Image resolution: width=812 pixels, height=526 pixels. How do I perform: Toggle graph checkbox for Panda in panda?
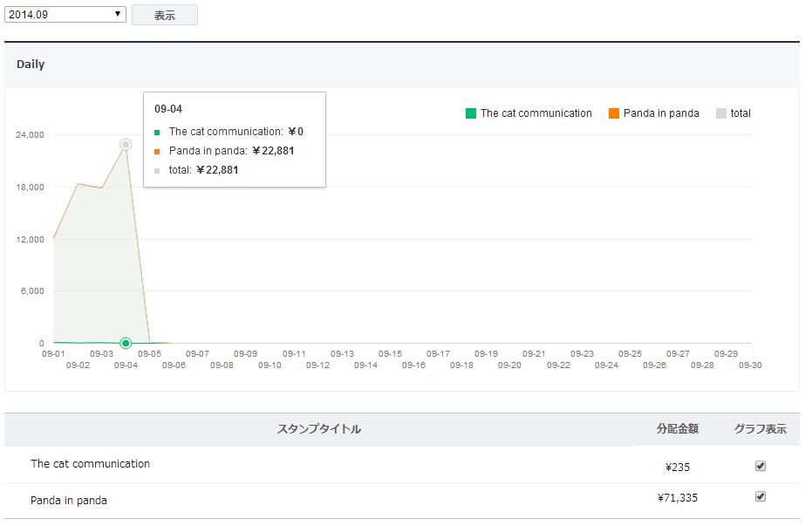[x=761, y=496]
